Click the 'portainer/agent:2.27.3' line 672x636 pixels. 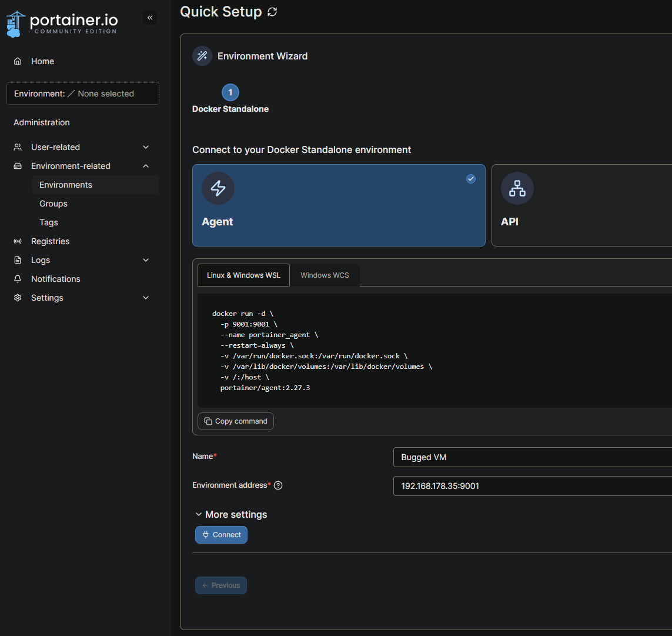pos(265,388)
